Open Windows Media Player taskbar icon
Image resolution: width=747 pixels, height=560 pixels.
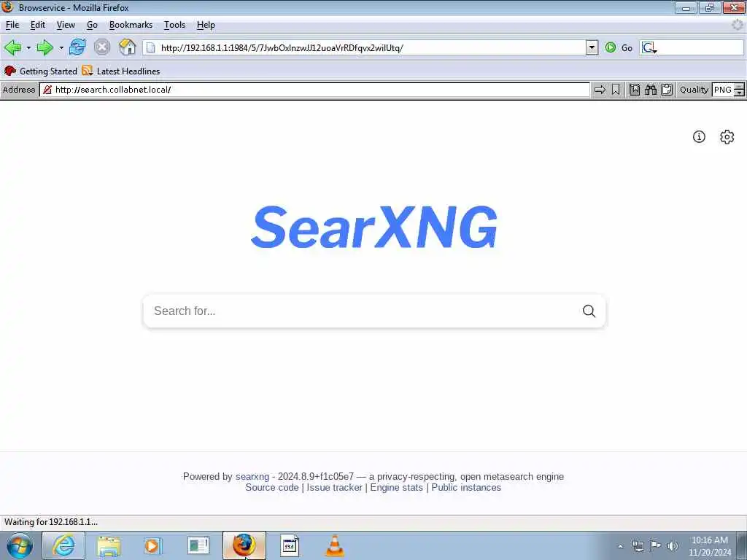tap(153, 545)
